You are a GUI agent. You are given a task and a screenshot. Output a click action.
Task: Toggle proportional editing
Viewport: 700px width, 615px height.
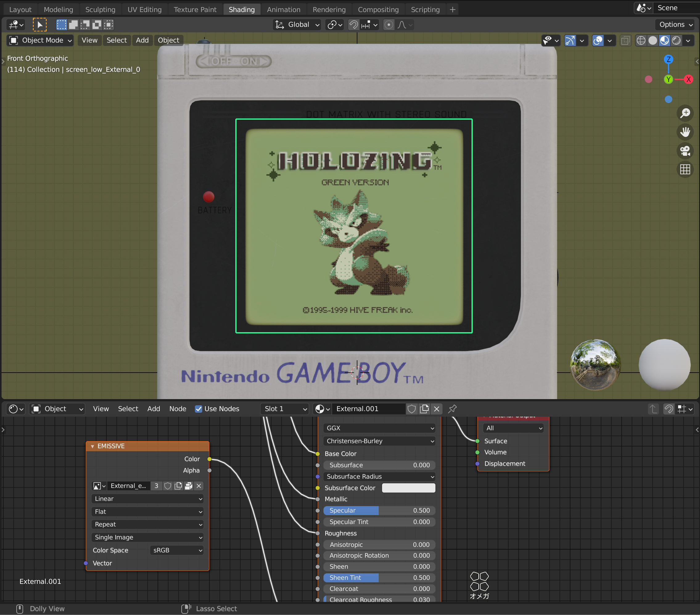(388, 25)
